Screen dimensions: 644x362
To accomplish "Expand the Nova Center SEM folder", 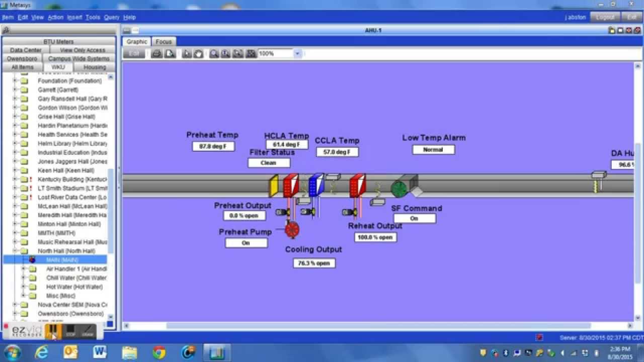I will pos(15,305).
